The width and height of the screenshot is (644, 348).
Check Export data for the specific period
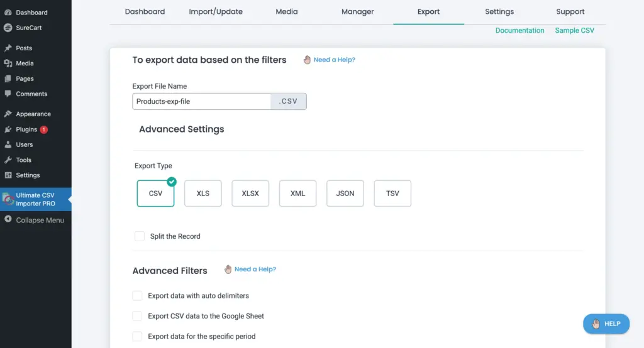pyautogui.click(x=137, y=336)
